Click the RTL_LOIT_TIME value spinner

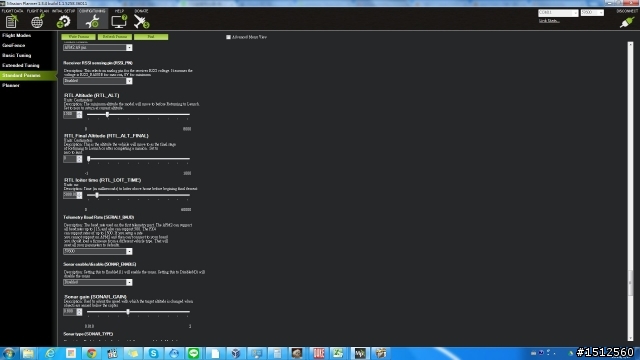pyautogui.click(x=73, y=195)
